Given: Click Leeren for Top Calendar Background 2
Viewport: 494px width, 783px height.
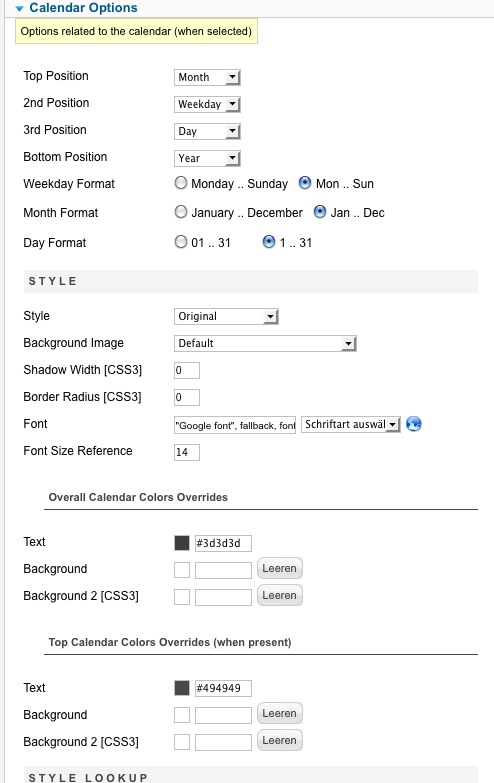Looking at the screenshot, I should coord(280,740).
